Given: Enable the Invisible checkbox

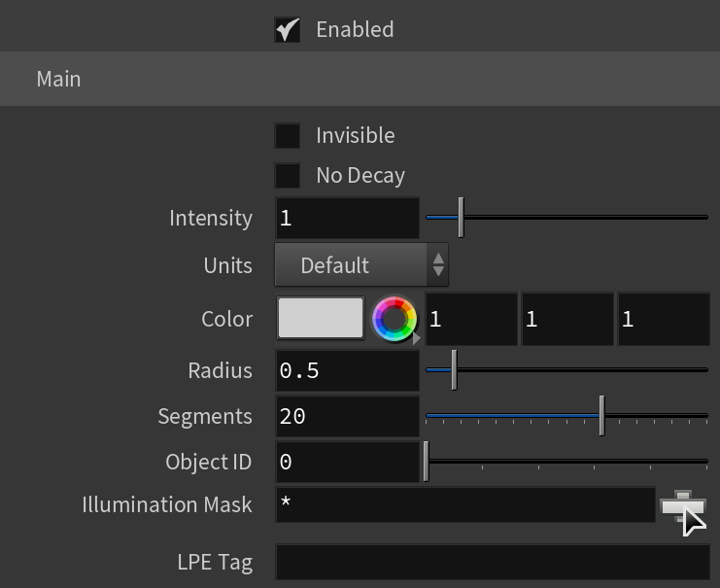Looking at the screenshot, I should click(287, 135).
